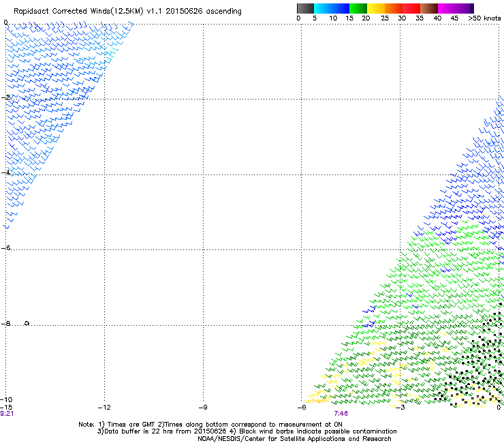Click the '35' label under the color legend

pos(420,18)
